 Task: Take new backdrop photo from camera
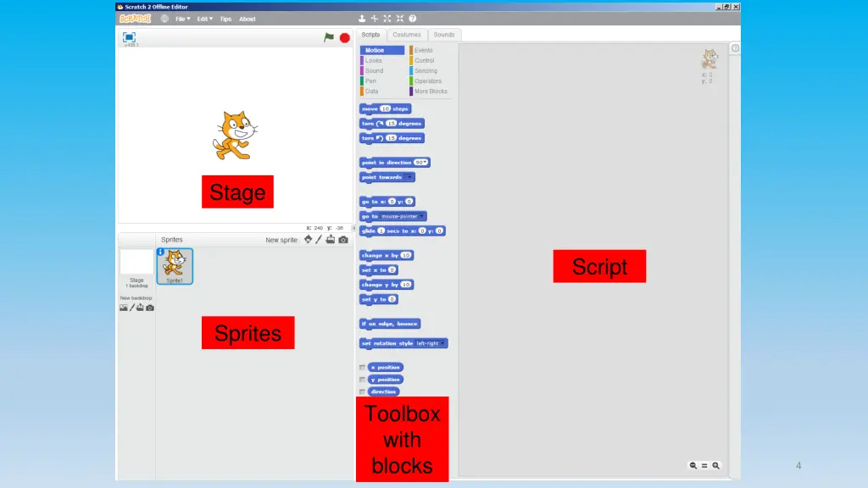point(150,308)
